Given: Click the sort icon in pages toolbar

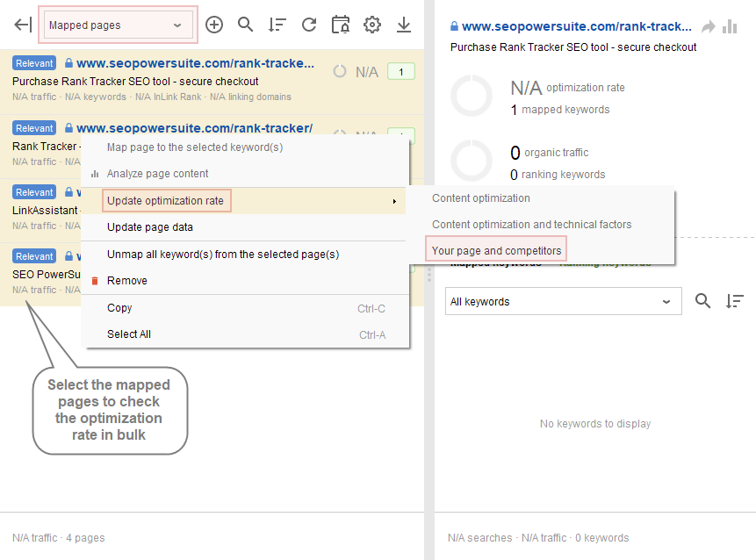Looking at the screenshot, I should (277, 25).
